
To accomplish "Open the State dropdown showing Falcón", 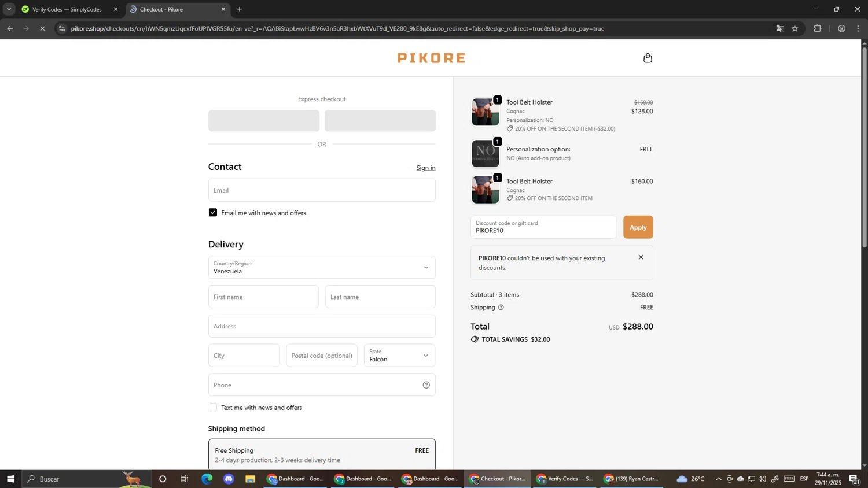I will click(x=399, y=356).
